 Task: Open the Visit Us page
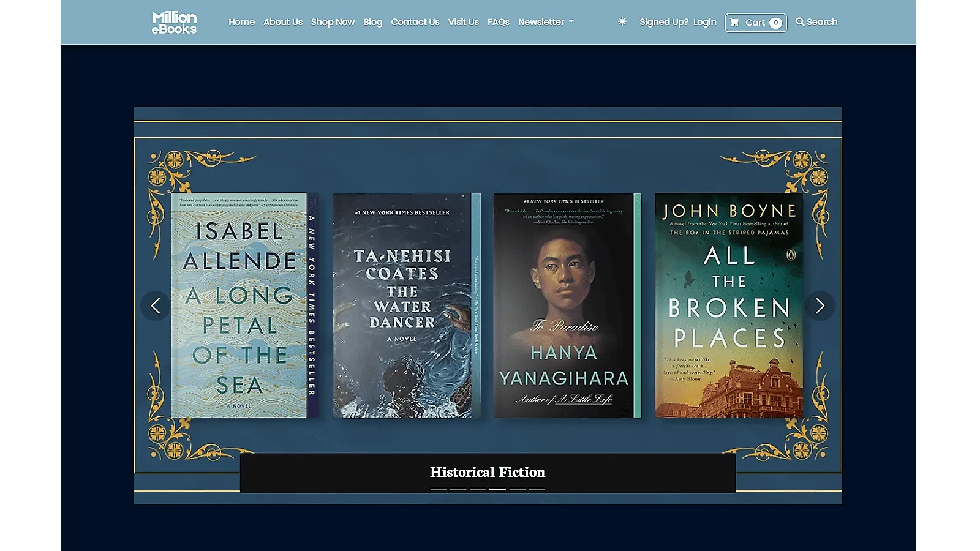coord(464,22)
